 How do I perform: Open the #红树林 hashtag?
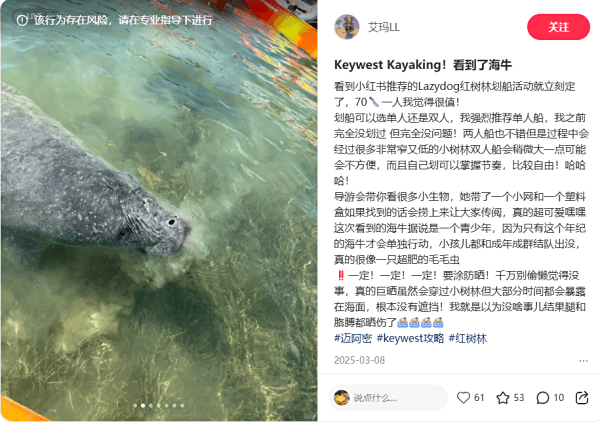click(x=468, y=338)
